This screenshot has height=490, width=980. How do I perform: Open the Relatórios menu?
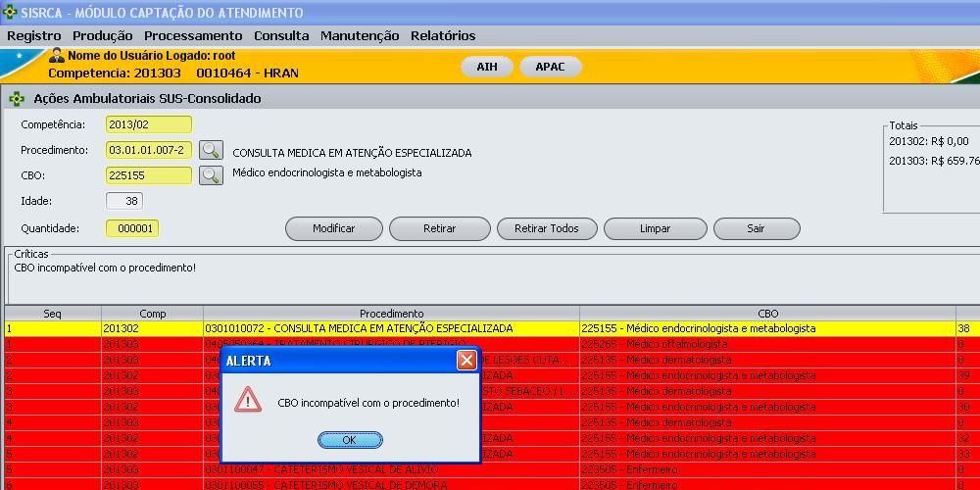(443, 35)
